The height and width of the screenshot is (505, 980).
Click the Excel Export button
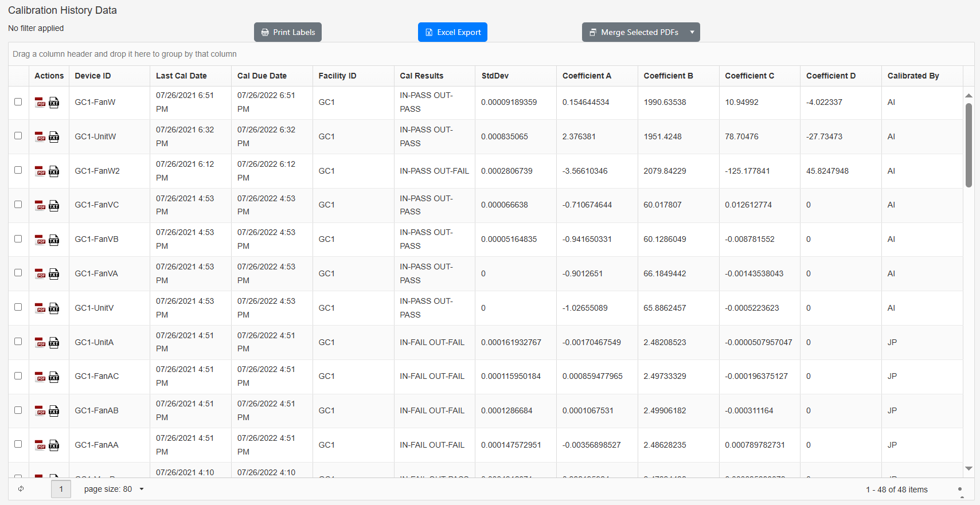(452, 32)
